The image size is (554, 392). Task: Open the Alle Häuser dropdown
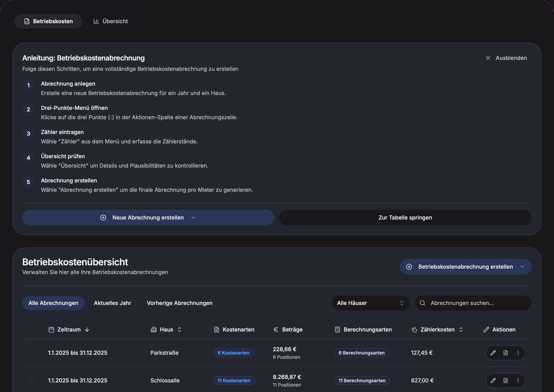[371, 303]
